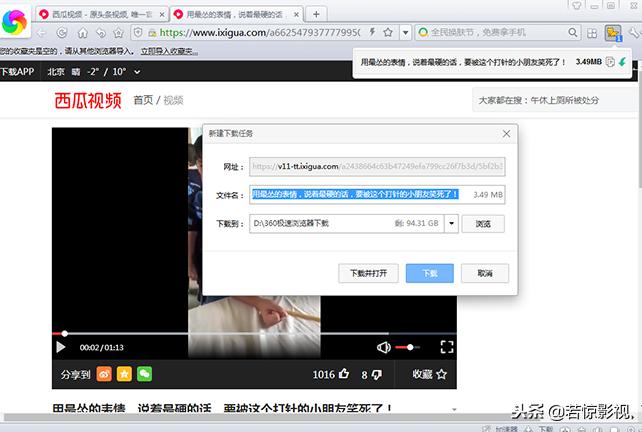Enter fullscreen with the expand icon
642x432 pixels.
tap(447, 347)
